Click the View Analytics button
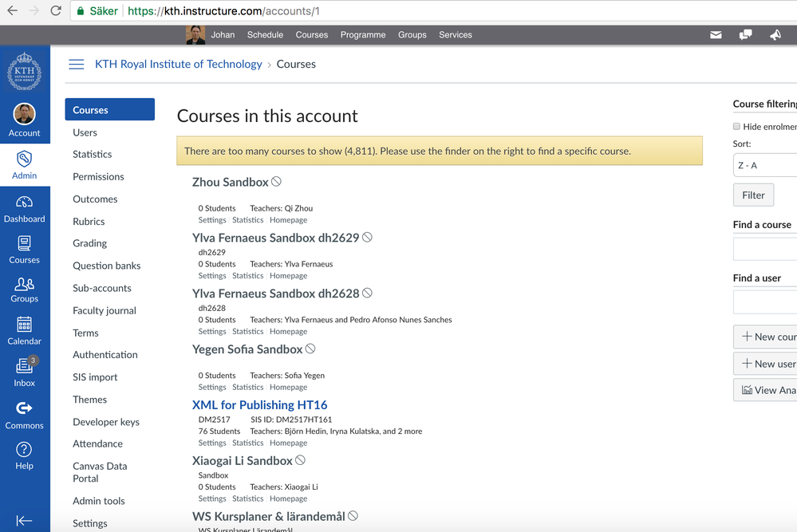797x532 pixels. coord(765,390)
